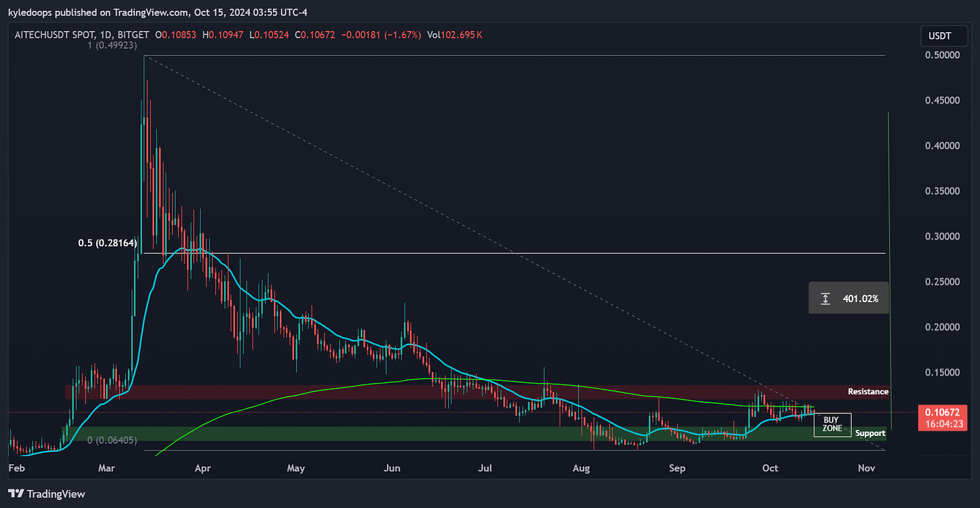Viewport: 980px width, 508px height.
Task: Click the Mar label on the time axis
Action: pyautogui.click(x=106, y=467)
